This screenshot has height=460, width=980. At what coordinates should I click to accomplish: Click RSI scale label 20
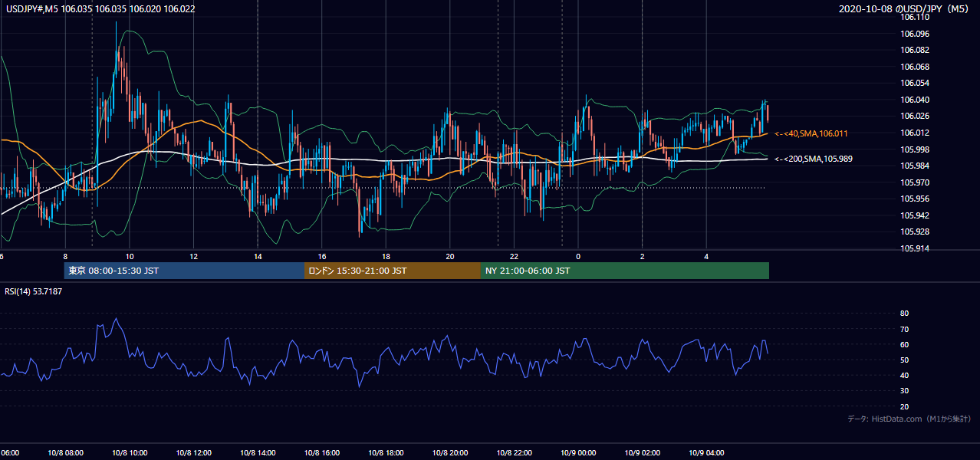coord(904,406)
